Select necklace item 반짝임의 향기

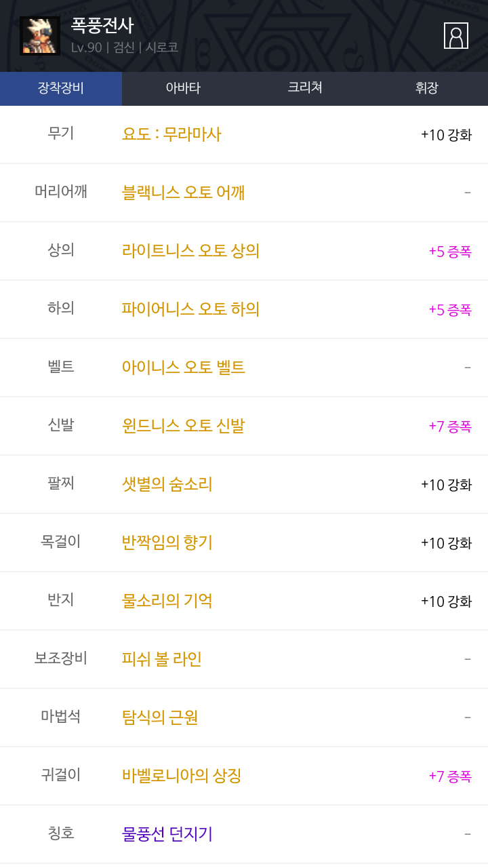(x=167, y=542)
